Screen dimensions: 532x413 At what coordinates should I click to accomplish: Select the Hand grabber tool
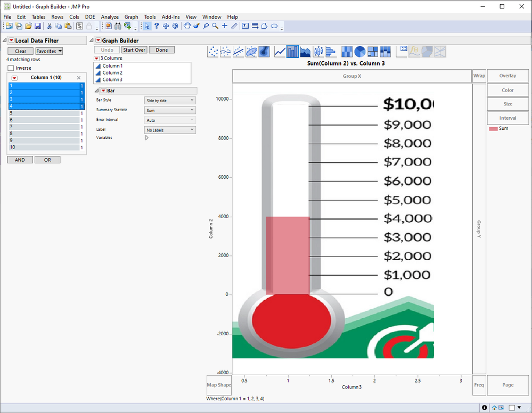[x=187, y=26]
